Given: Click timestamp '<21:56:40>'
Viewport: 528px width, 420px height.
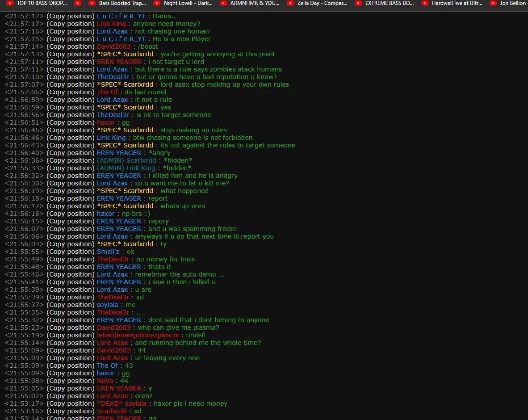Looking at the screenshot, I should tap(24, 152).
